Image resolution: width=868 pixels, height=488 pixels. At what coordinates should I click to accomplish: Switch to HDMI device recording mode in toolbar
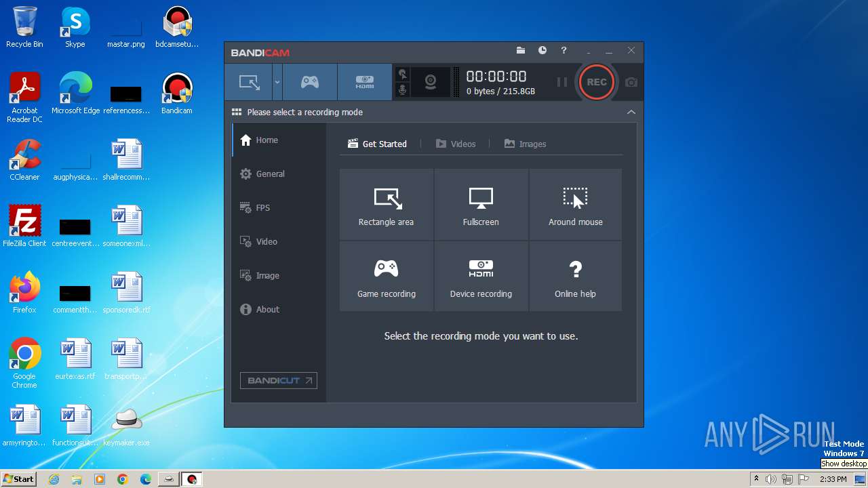tap(365, 82)
